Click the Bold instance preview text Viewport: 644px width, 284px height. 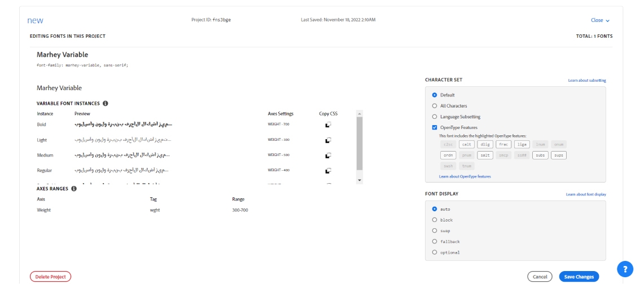coord(123,124)
